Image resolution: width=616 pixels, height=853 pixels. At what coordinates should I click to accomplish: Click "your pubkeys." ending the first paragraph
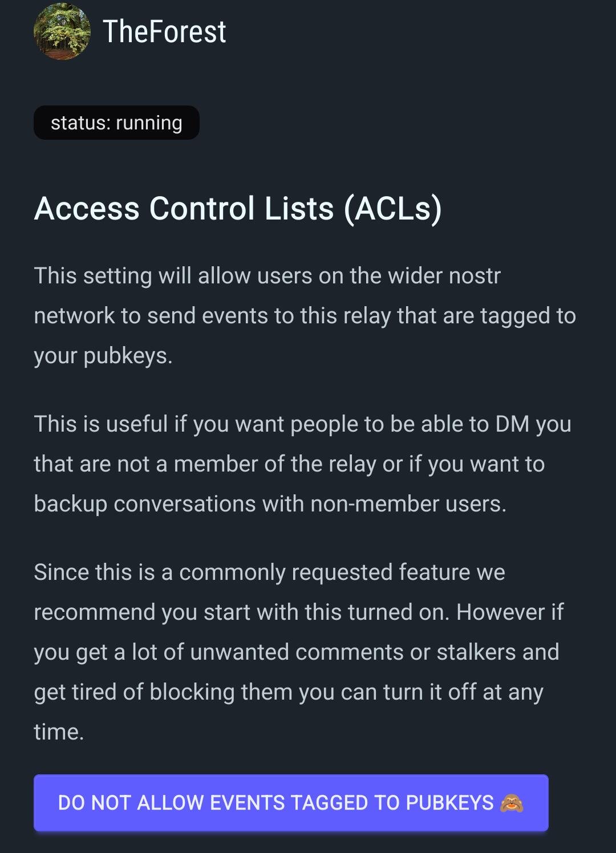click(x=103, y=356)
